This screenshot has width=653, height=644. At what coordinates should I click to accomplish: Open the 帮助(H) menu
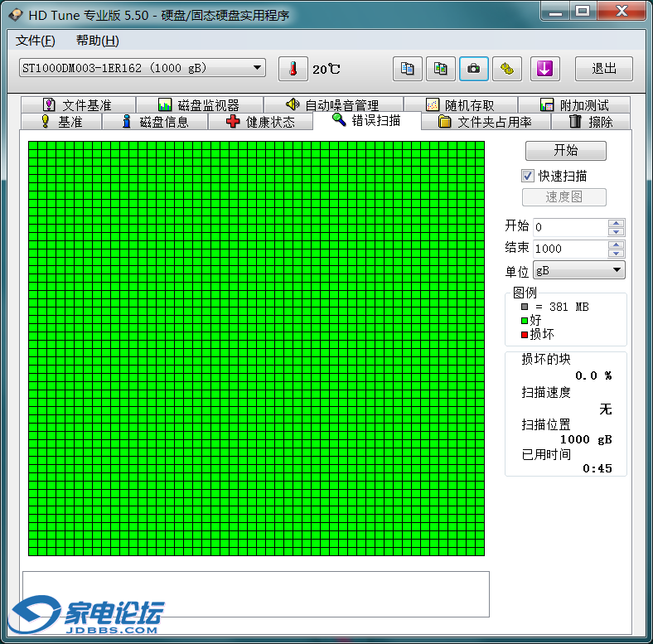(97, 41)
